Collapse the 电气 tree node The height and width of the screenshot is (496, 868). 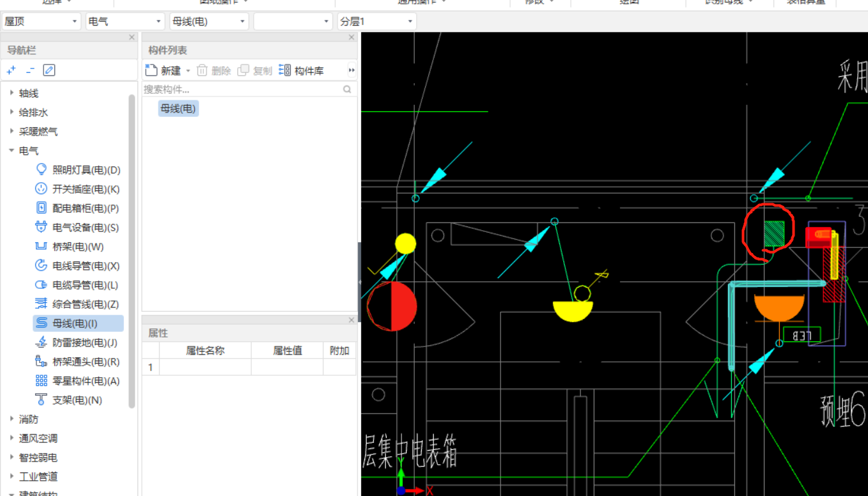tap(12, 151)
